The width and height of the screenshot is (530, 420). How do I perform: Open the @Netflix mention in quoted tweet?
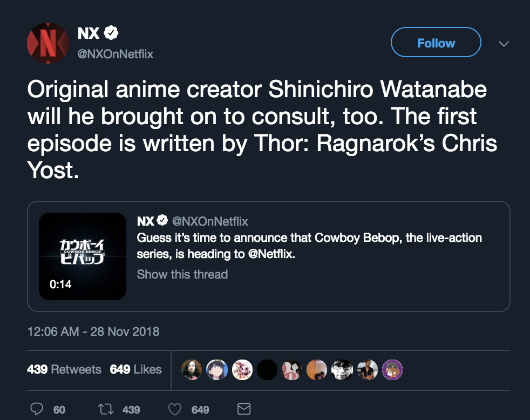[271, 255]
